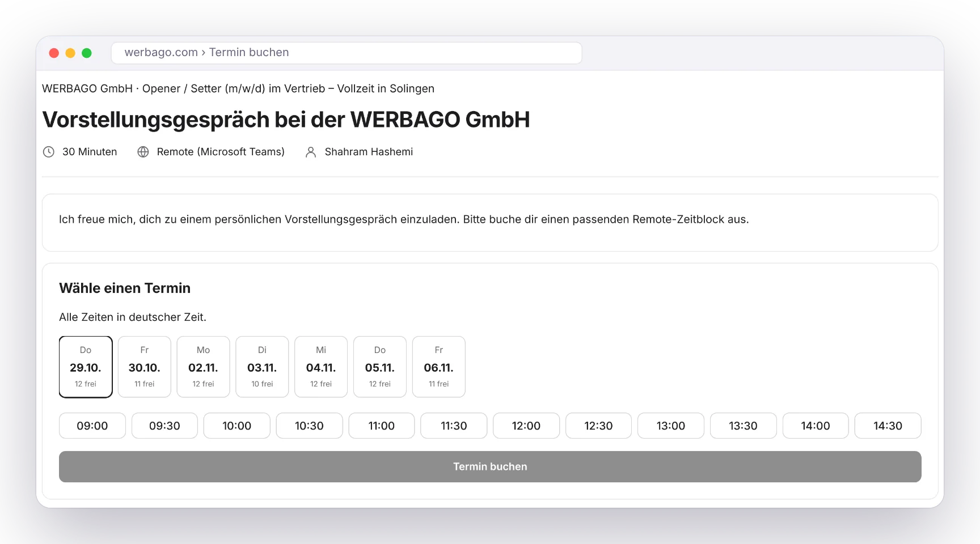This screenshot has height=544, width=980.
Task: Click the WERBAGO GmbH job title line
Action: (238, 88)
